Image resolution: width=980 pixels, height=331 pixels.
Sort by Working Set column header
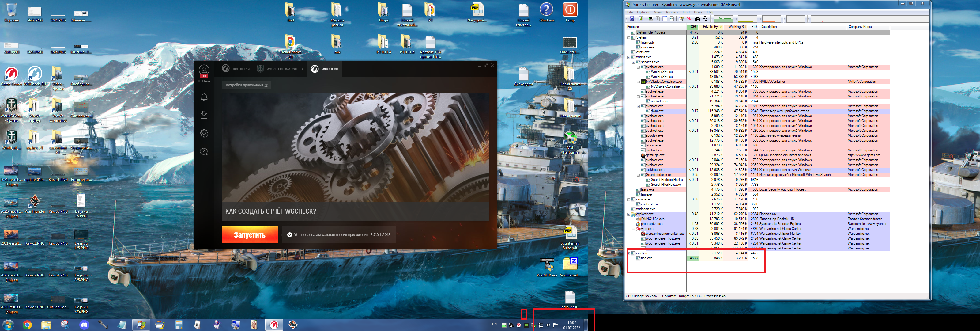[736, 27]
